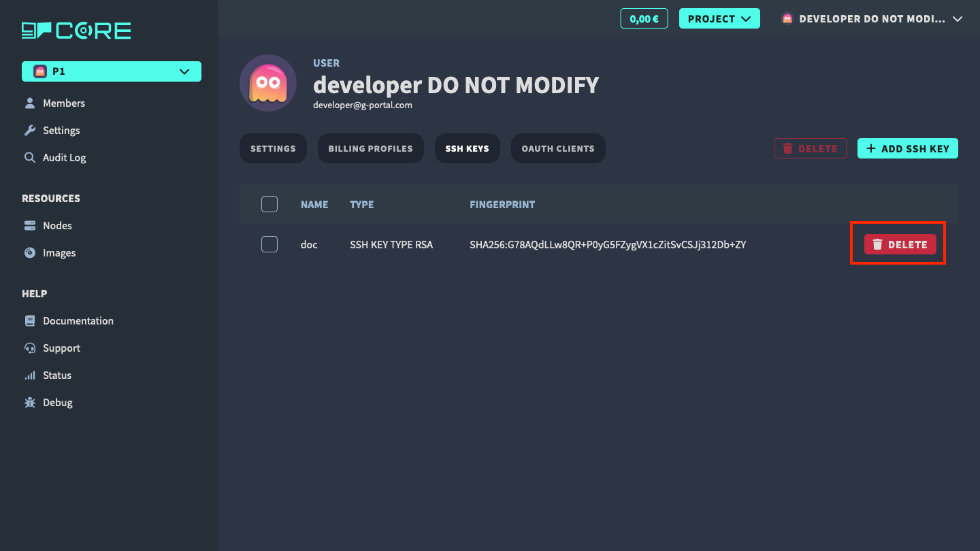
Task: Open Settings via the wrench icon
Action: [30, 130]
